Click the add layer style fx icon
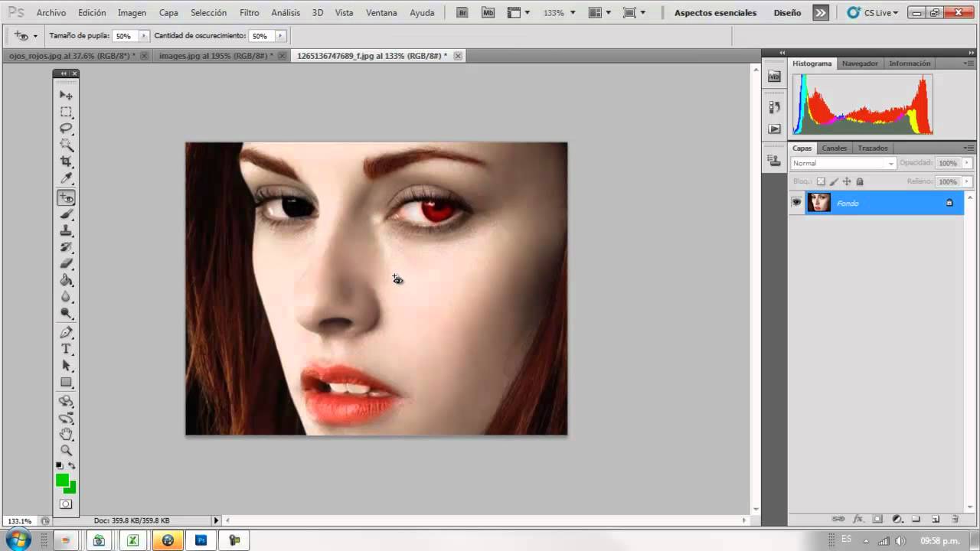Viewport: 980px width, 551px height. (858, 519)
